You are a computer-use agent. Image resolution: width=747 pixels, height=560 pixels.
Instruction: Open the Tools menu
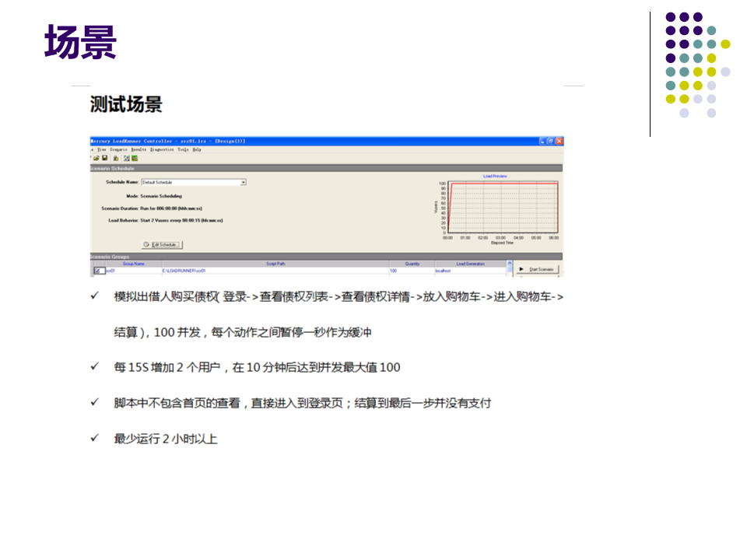pyautogui.click(x=183, y=149)
